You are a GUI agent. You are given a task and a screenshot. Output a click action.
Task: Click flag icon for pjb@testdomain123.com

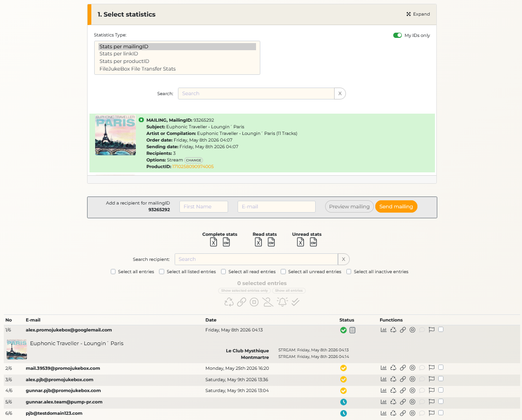click(432, 413)
